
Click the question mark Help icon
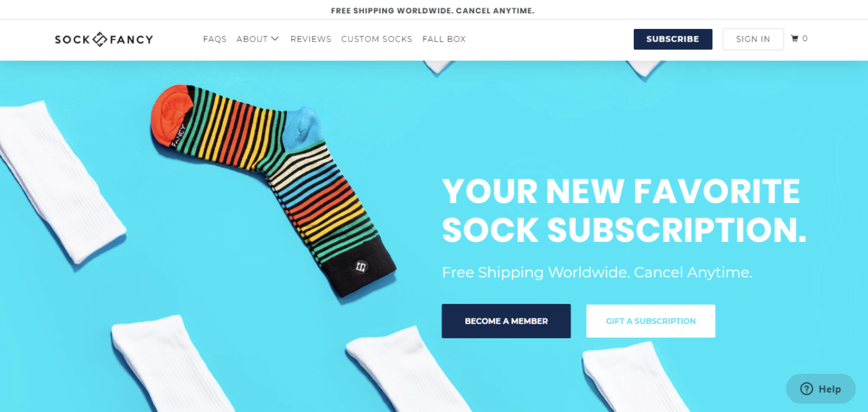click(x=806, y=389)
